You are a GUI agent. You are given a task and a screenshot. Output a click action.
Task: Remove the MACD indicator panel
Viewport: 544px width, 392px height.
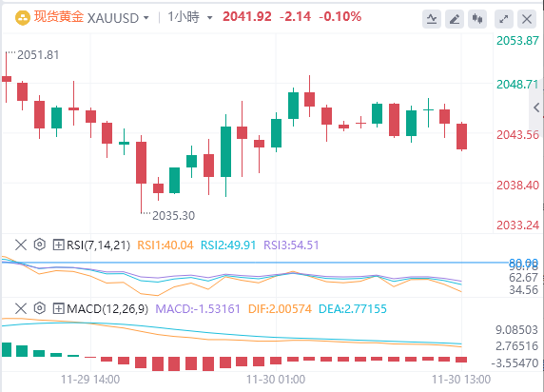[x=21, y=308]
